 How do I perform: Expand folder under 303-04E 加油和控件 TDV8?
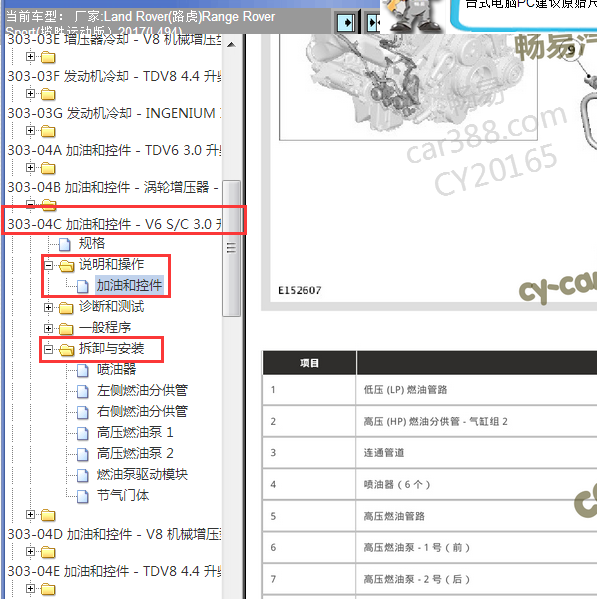tap(30, 589)
